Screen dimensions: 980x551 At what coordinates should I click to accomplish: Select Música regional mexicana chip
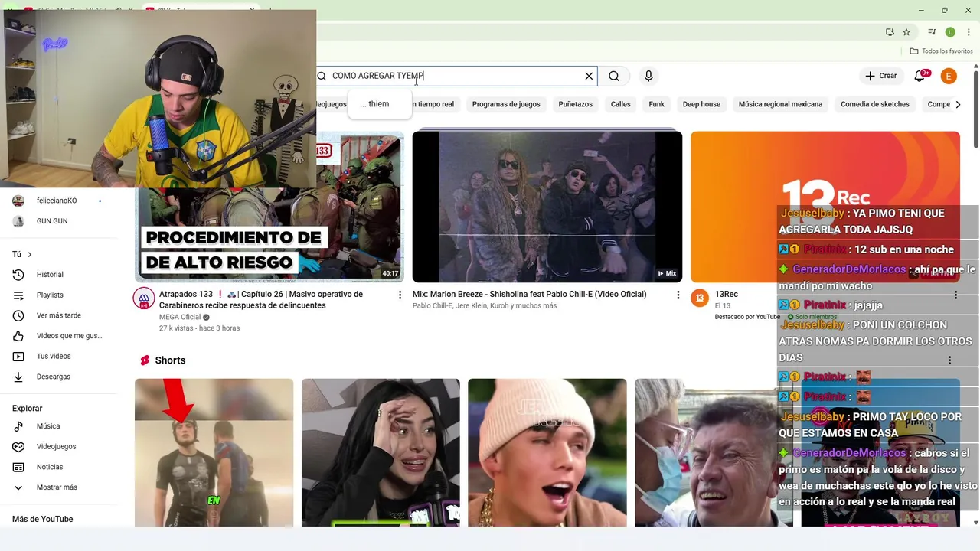tap(780, 104)
